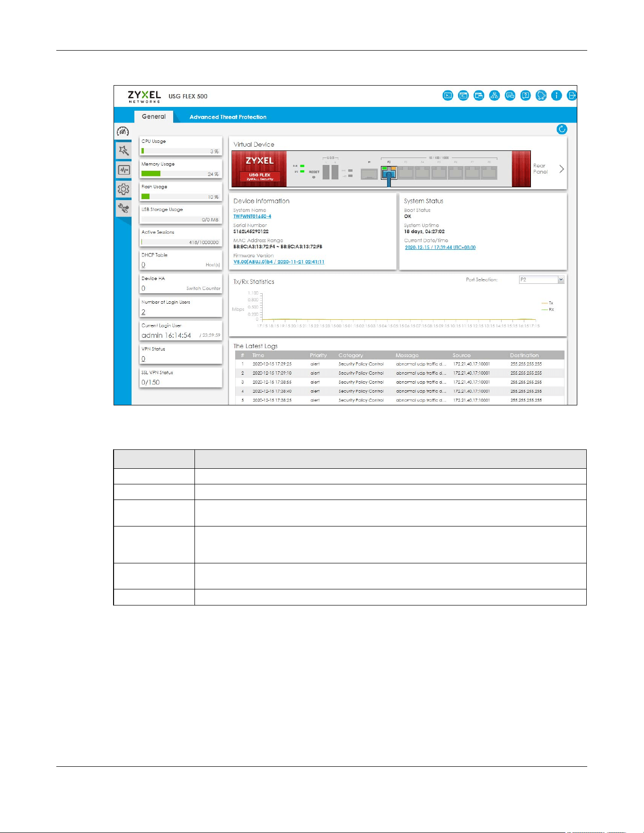Image resolution: width=644 pixels, height=833 pixels.
Task: Open the Web Console icon
Action: click(448, 96)
